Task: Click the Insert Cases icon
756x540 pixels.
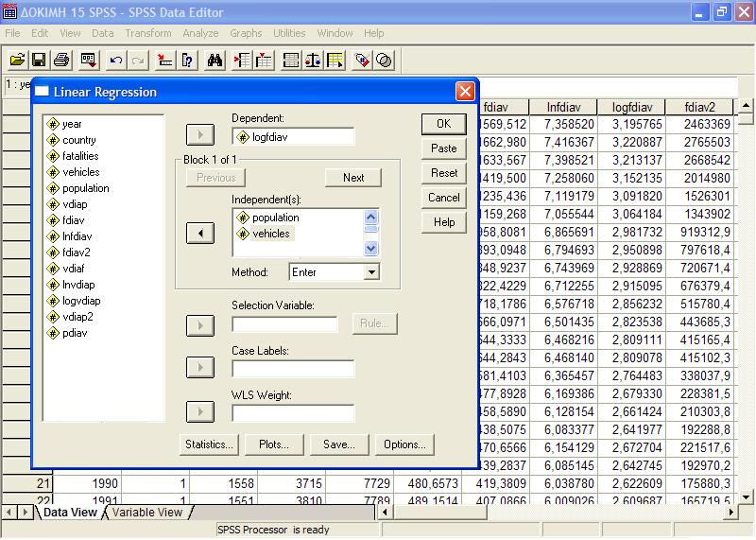Action: [x=242, y=61]
